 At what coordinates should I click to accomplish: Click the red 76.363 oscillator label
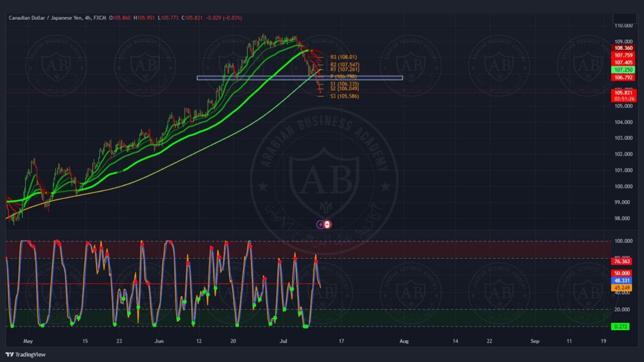click(622, 261)
